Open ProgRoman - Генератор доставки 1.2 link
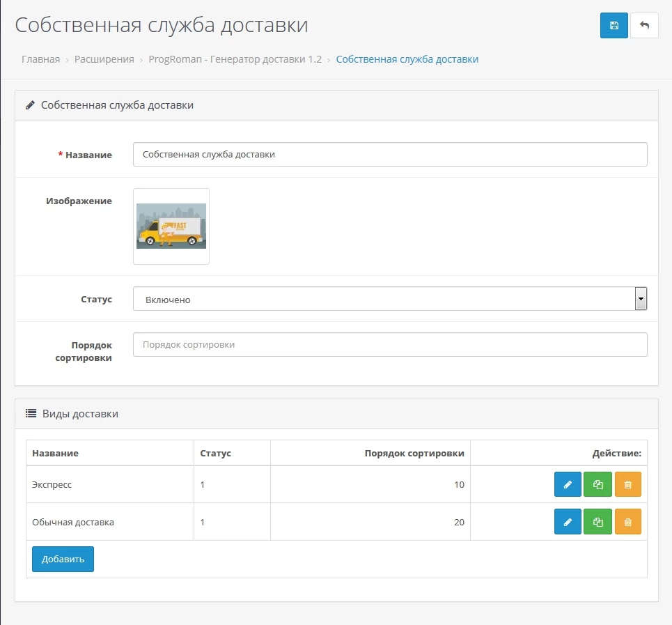This screenshot has height=625, width=672. click(235, 59)
